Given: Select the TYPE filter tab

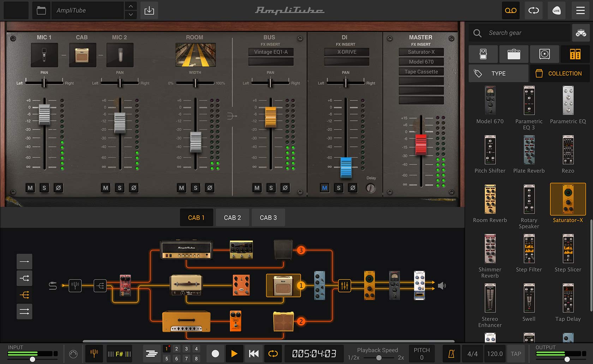Looking at the screenshot, I should (498, 73).
